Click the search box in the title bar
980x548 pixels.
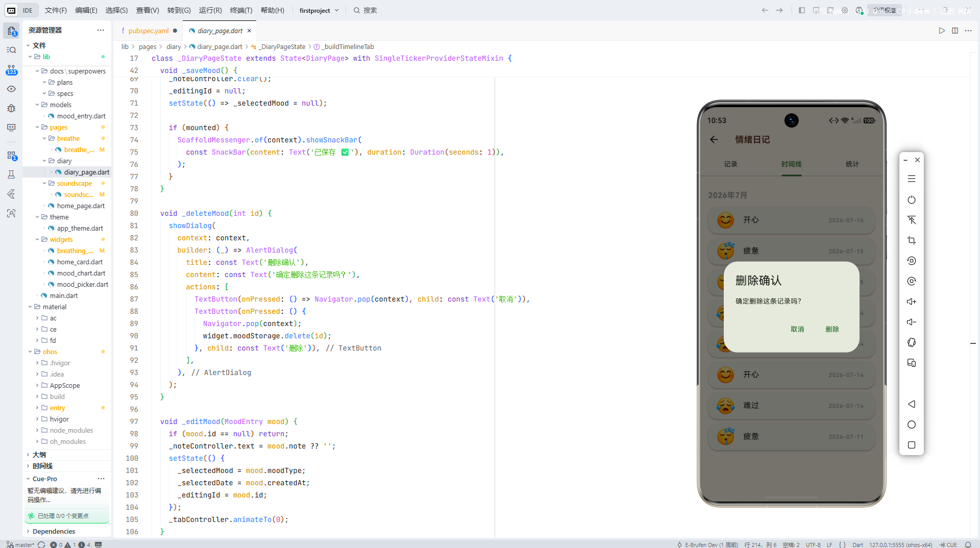(x=365, y=10)
